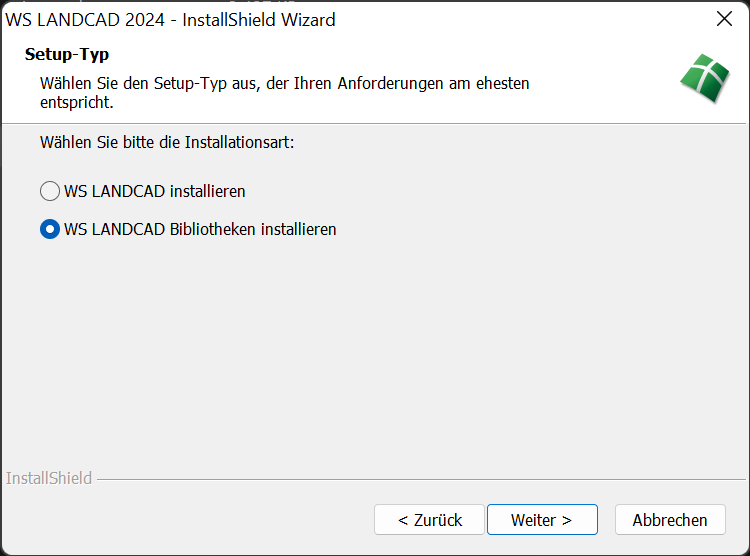Click the 'InstallShield' branding label
750x556 pixels.
click(x=49, y=478)
